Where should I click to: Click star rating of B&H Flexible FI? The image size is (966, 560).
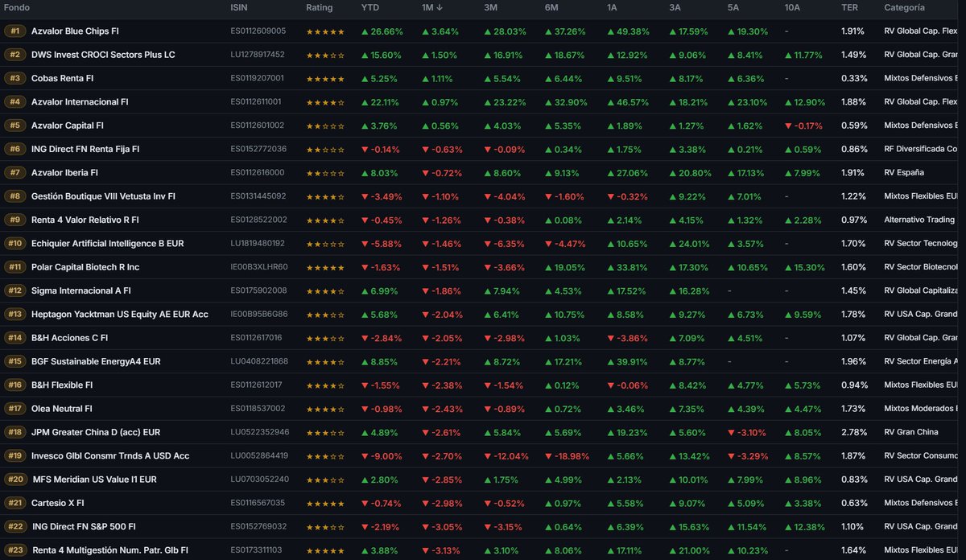pyautogui.click(x=325, y=385)
